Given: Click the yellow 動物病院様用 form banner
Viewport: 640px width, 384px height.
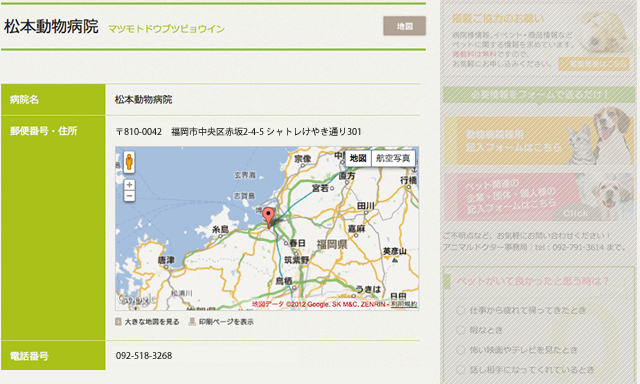Looking at the screenshot, I should 538,139.
